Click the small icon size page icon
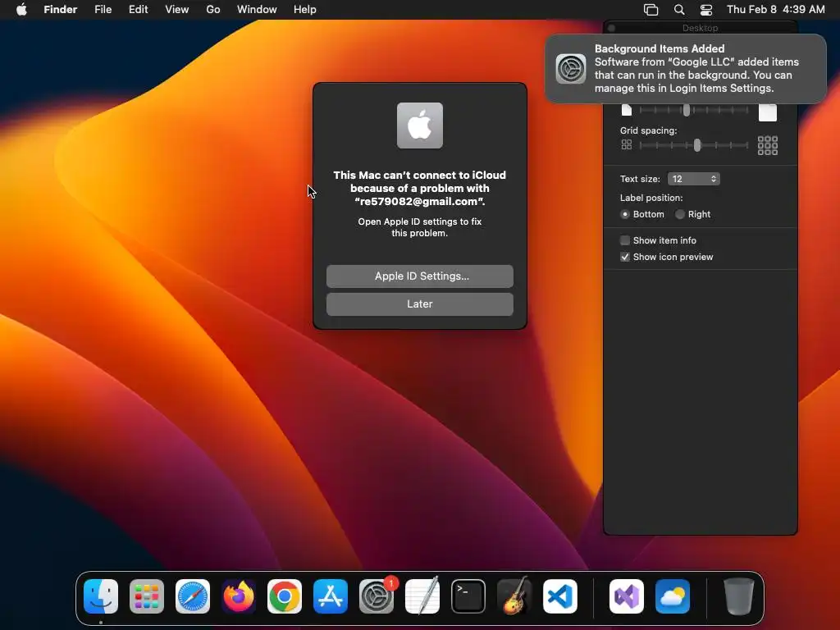840x630 pixels. pos(627,110)
